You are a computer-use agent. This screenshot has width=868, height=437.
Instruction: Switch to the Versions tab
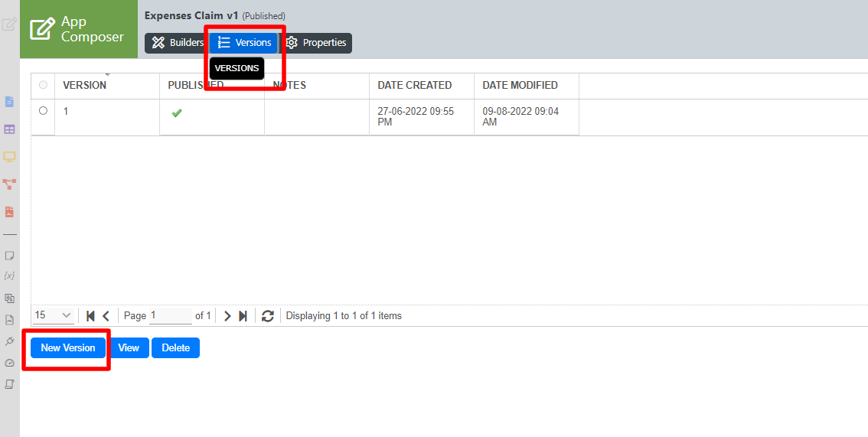point(243,43)
